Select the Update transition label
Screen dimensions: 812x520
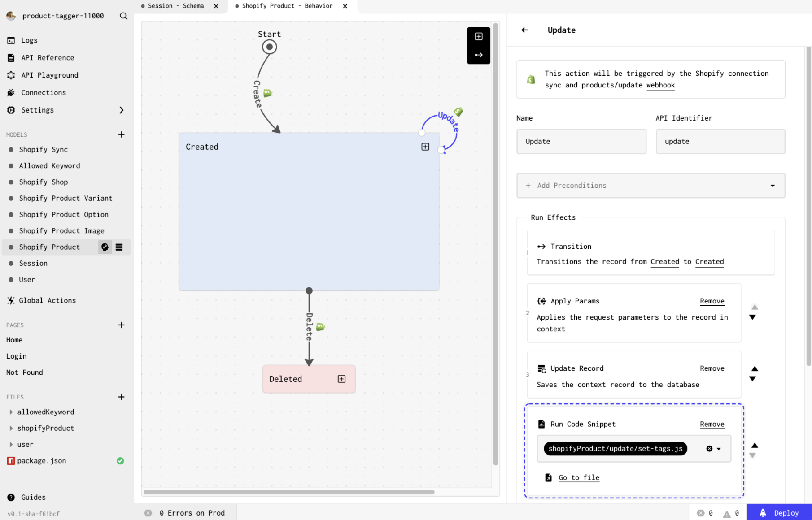pyautogui.click(x=449, y=121)
